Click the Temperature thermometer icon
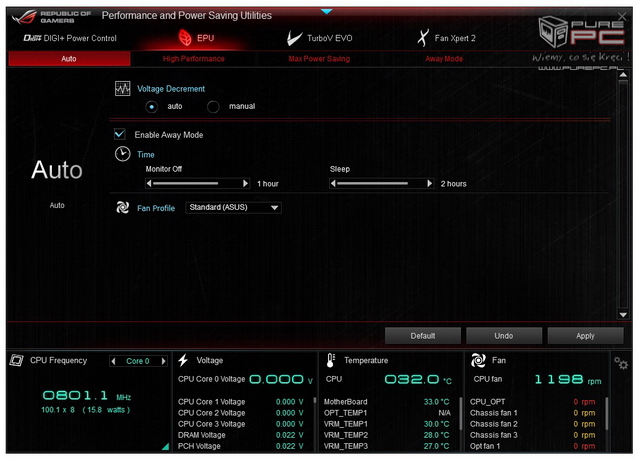Viewport: 640px width, 460px height. (x=331, y=360)
